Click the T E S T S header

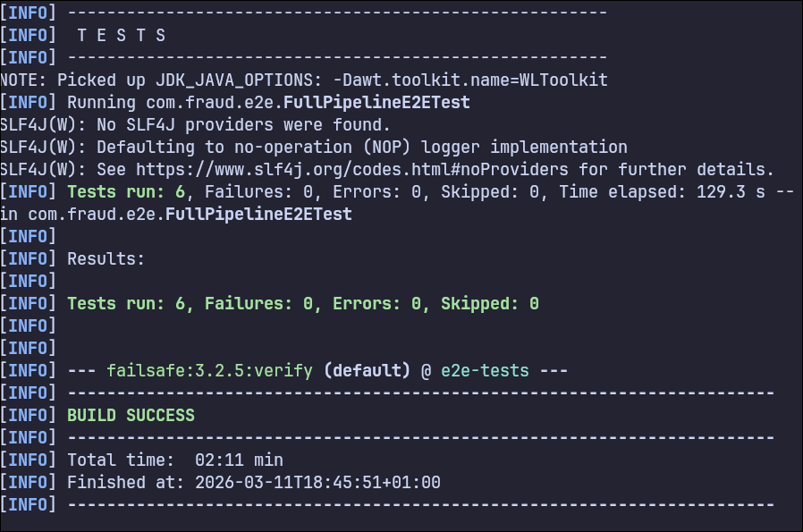(121, 35)
